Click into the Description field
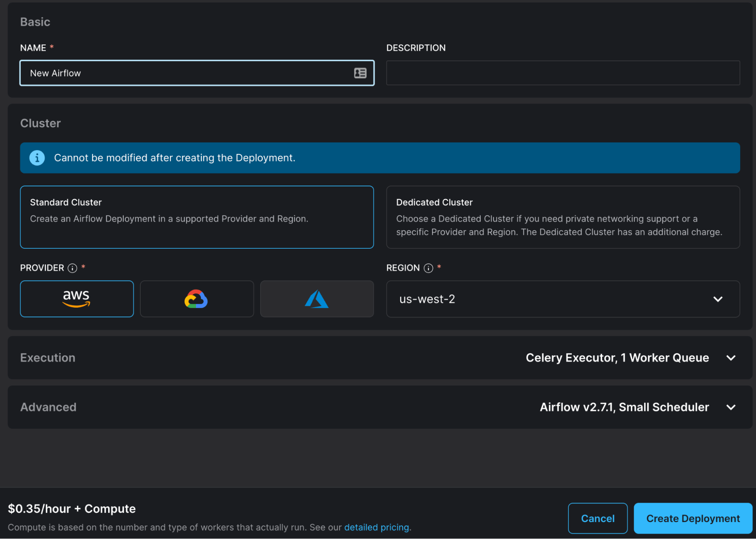Screen dimensions: 756x539 pyautogui.click(x=563, y=73)
